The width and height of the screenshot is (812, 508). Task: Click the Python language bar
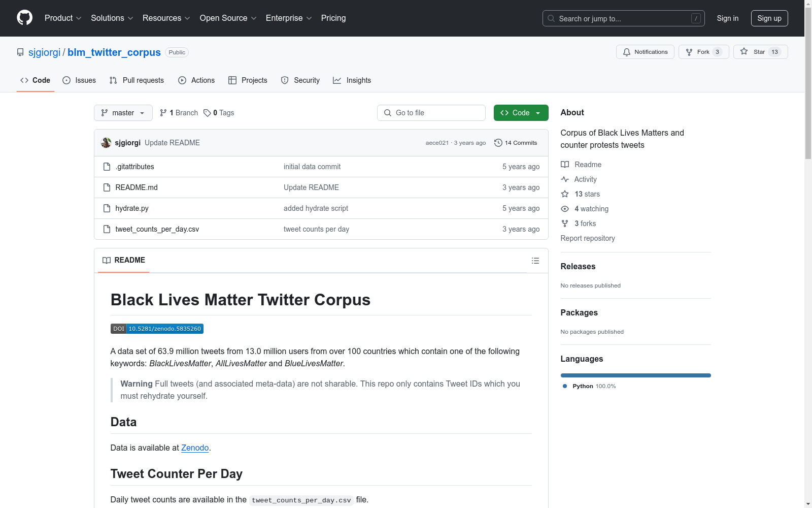635,375
